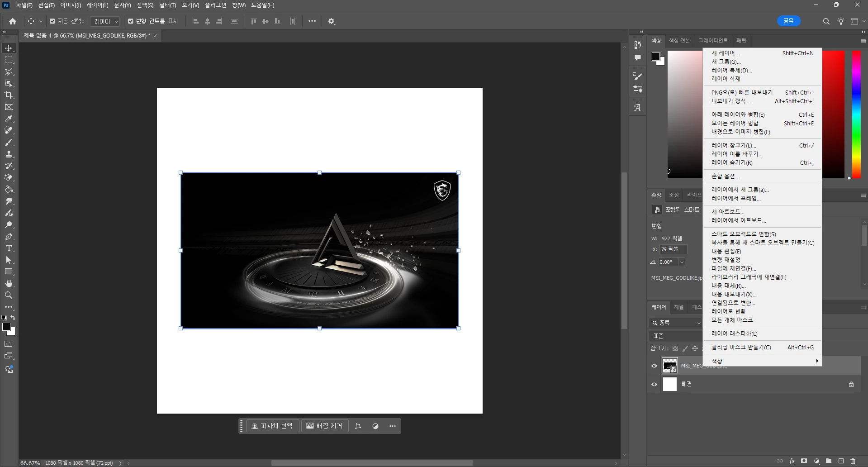
Task: Open the Color panel hamburger menu
Action: click(x=863, y=41)
